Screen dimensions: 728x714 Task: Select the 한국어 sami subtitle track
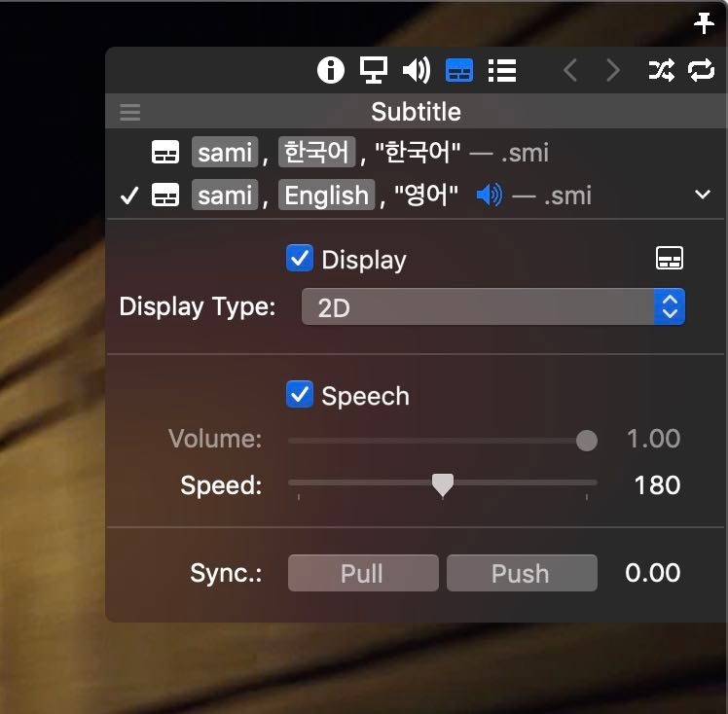(x=415, y=152)
